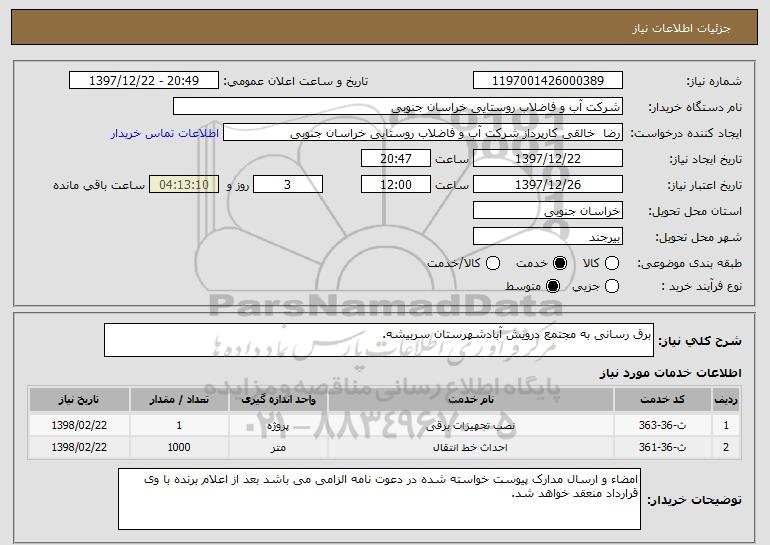Click the delivery province field خراسان جنوبی
This screenshot has width=770, height=545.
click(548, 211)
